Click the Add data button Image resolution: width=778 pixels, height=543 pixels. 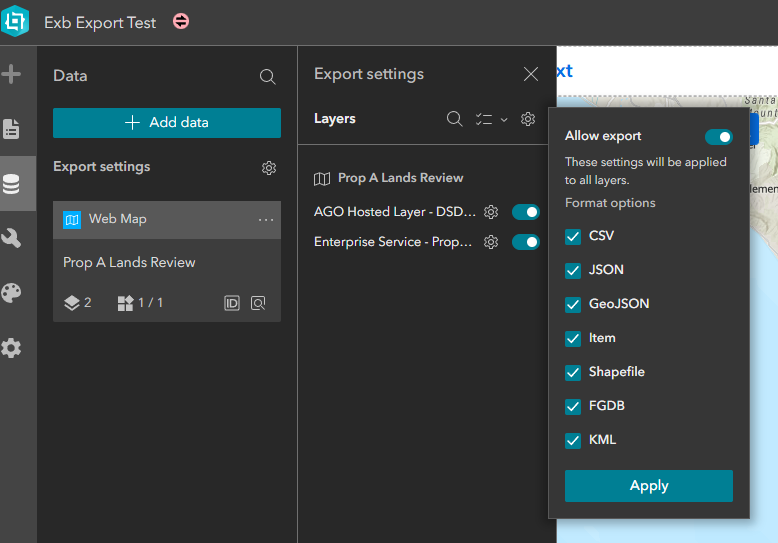(x=167, y=123)
